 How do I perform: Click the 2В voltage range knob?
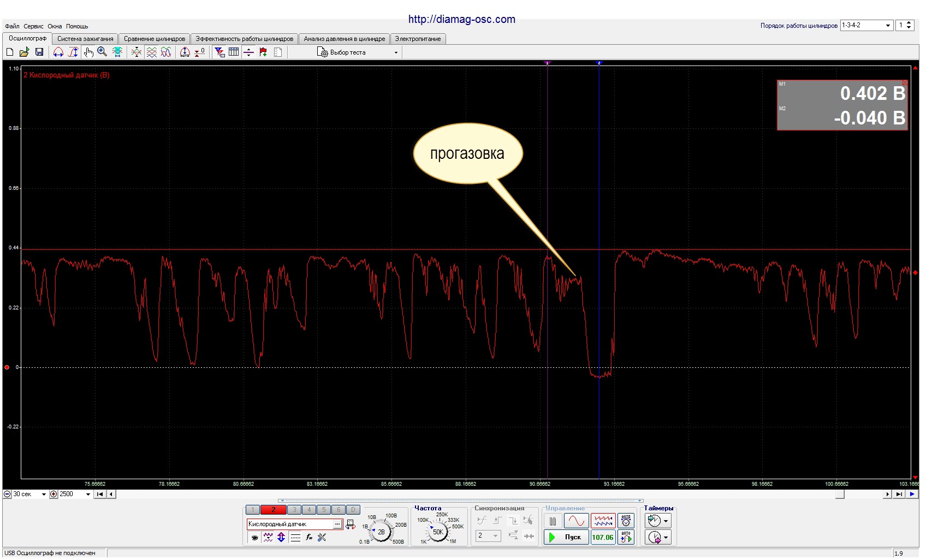tap(381, 532)
